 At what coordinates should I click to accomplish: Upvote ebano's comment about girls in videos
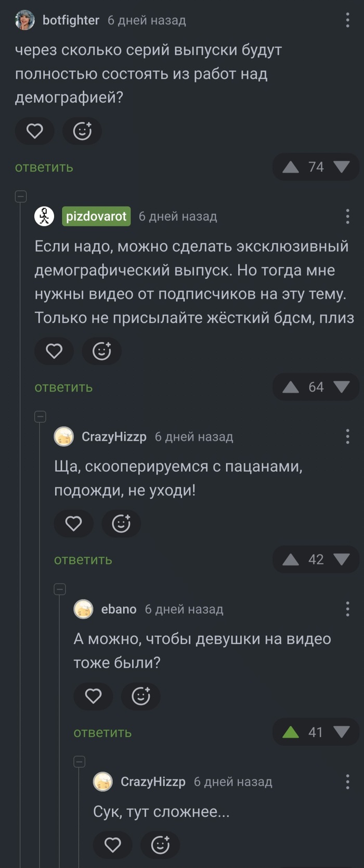click(291, 732)
